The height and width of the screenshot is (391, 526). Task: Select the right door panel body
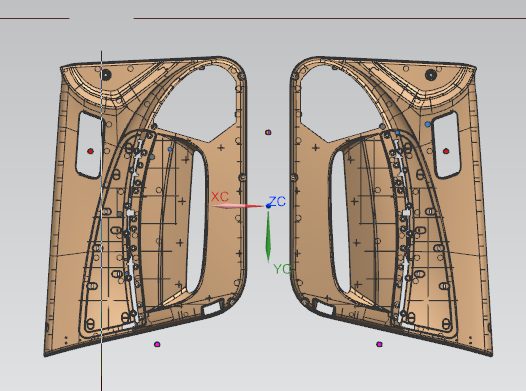coord(391,206)
